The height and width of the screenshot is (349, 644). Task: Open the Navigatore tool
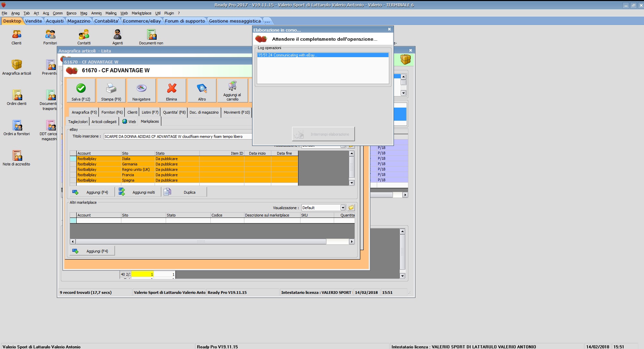pos(141,90)
